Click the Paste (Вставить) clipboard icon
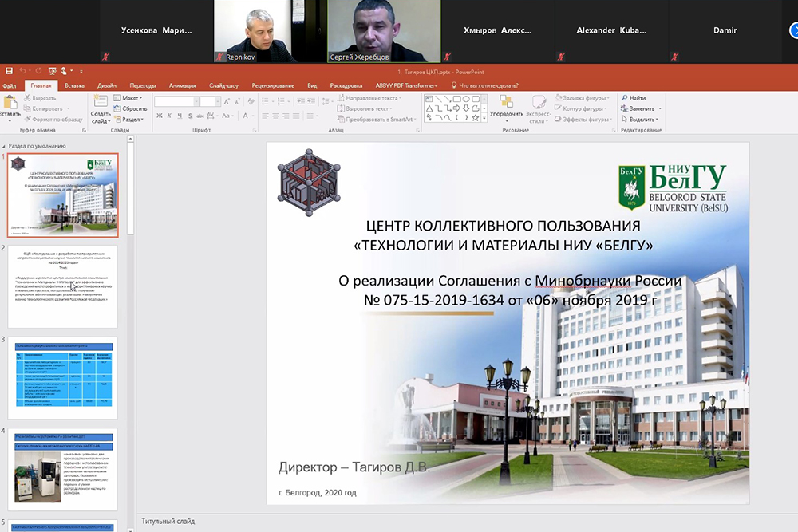This screenshot has height=532, width=798. tap(10, 103)
